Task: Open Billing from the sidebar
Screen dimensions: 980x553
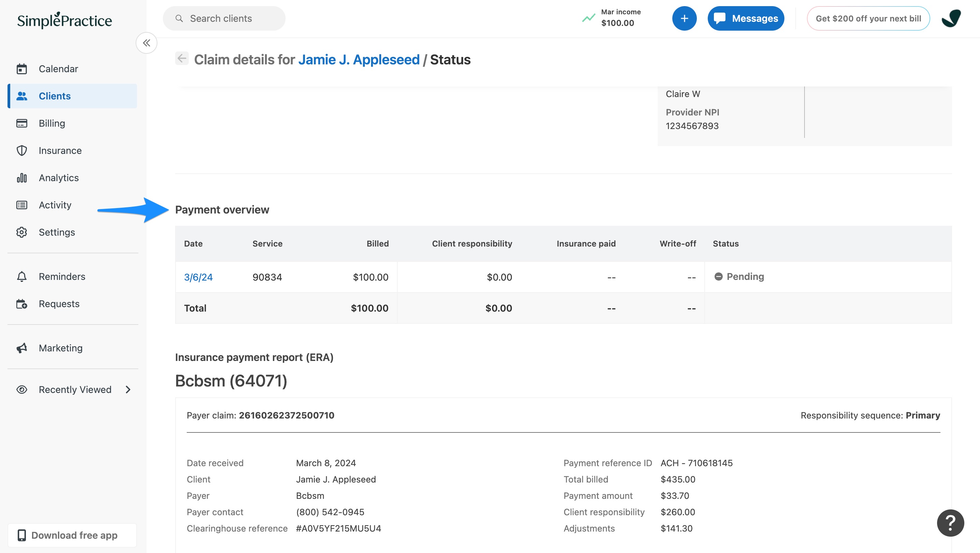Action: click(72, 123)
